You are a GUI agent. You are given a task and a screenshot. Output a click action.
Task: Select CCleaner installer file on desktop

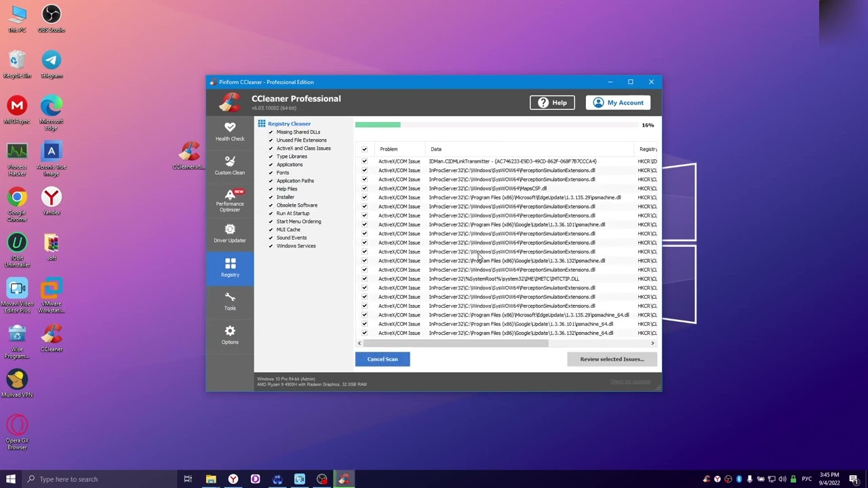click(x=190, y=156)
